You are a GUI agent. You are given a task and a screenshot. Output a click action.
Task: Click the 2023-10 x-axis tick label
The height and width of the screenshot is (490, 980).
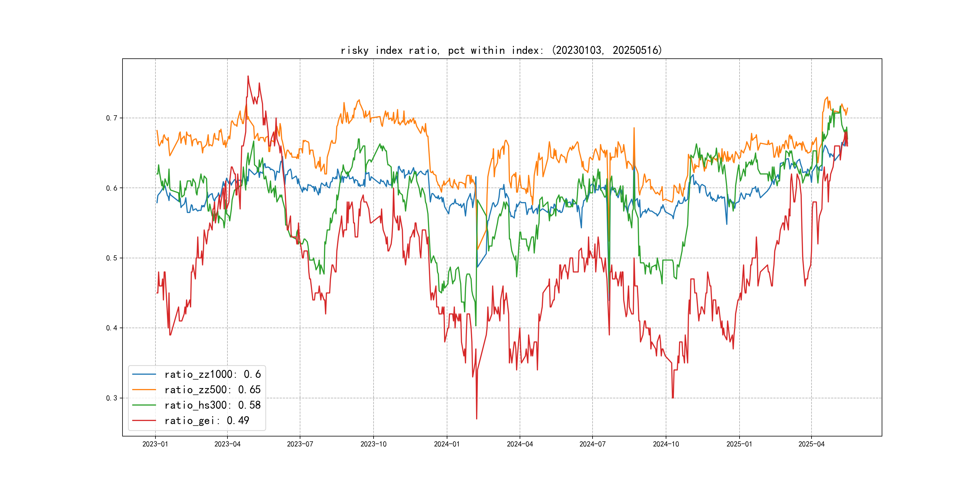(373, 444)
